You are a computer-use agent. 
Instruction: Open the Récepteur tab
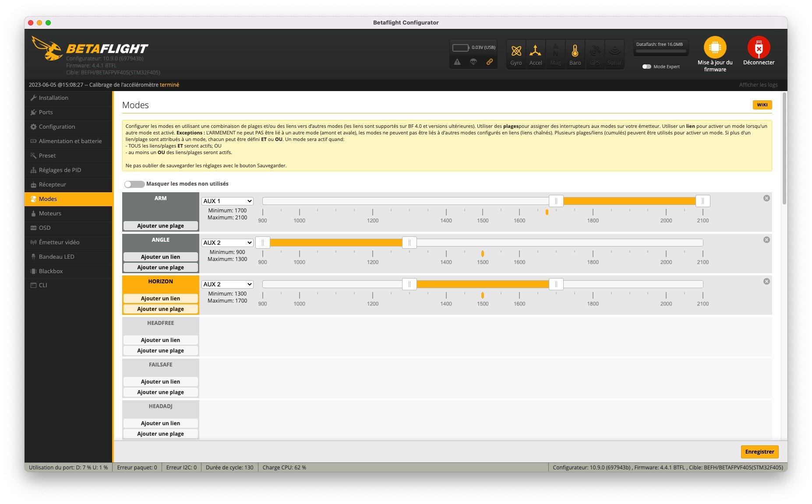69,184
